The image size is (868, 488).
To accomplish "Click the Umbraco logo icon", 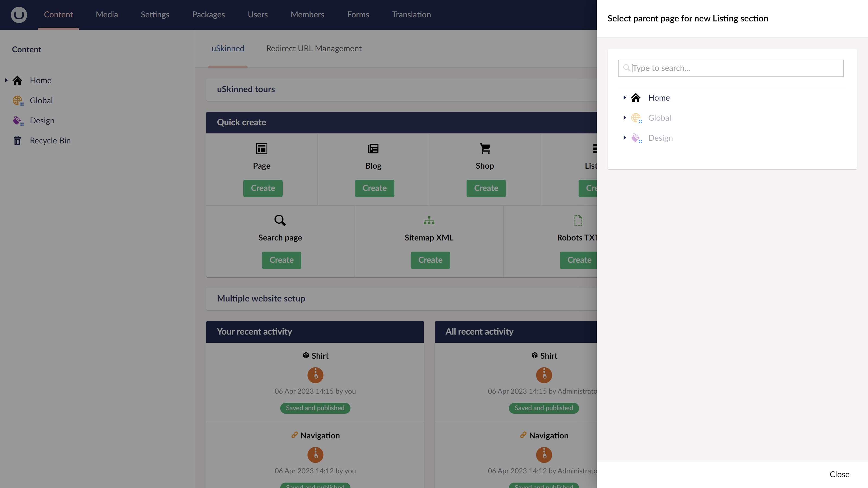I will (18, 14).
